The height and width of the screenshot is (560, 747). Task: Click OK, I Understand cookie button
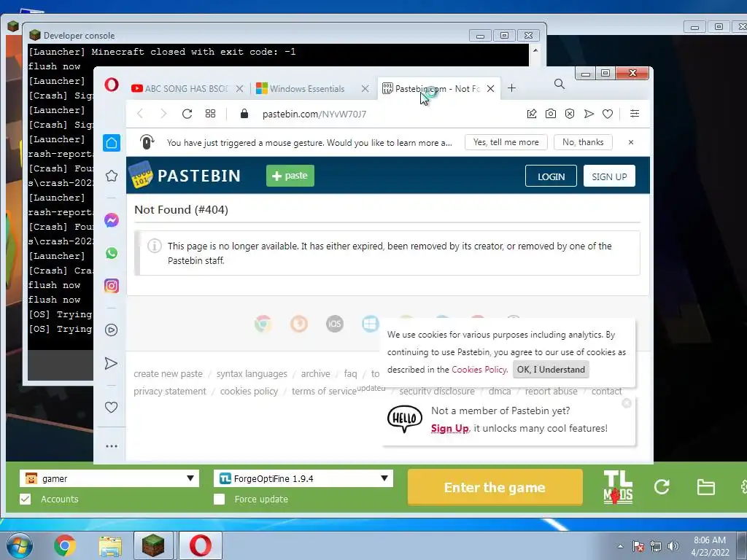(x=551, y=370)
